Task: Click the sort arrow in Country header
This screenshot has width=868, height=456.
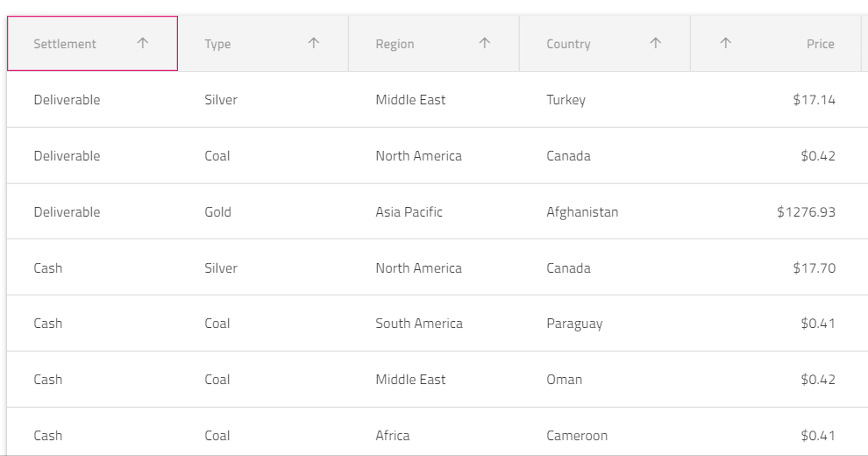Action: click(x=656, y=43)
